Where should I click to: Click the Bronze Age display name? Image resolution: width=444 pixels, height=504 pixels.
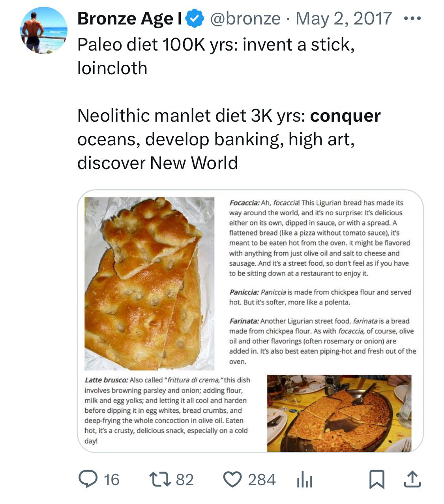point(129,19)
